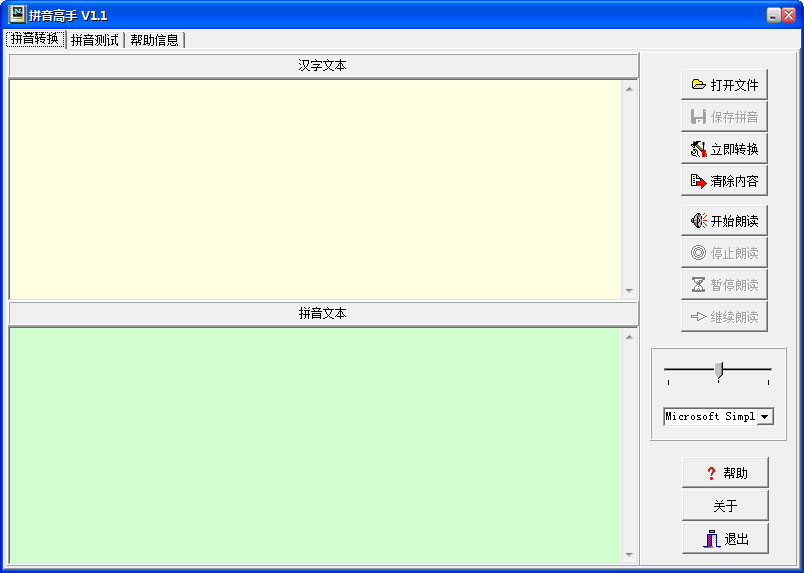
Task: Click the open folder icon on 打开文件
Action: coord(698,85)
